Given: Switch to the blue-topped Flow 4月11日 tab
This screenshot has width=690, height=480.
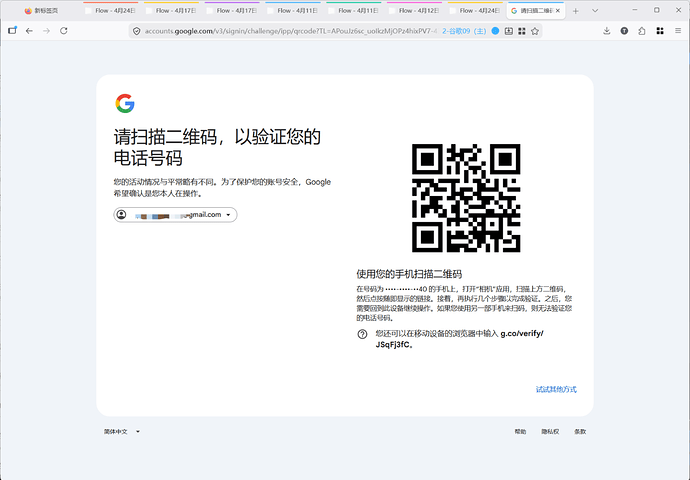Looking at the screenshot, I should pos(293,11).
